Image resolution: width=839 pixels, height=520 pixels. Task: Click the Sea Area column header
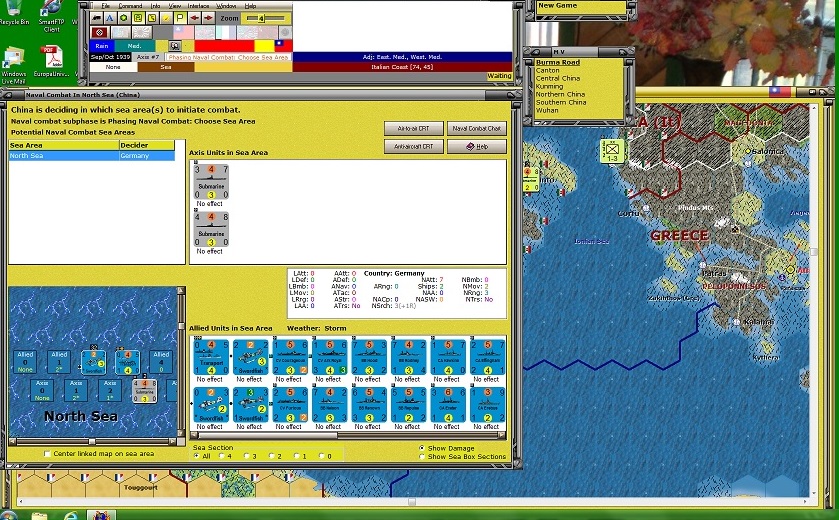pos(64,145)
